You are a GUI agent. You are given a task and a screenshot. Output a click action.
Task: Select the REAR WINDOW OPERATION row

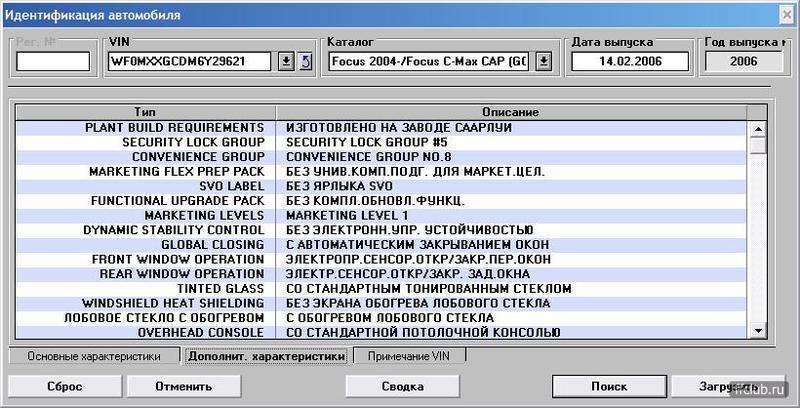click(381, 274)
